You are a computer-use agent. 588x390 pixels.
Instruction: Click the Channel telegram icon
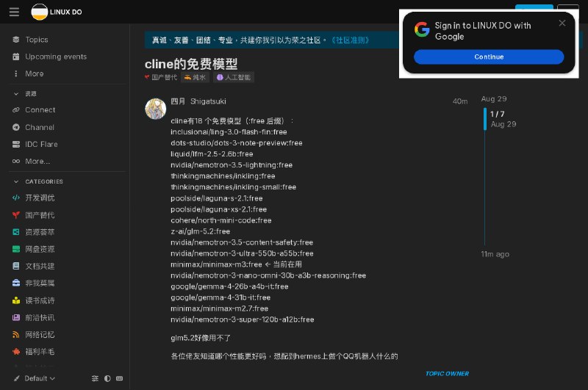click(x=15, y=127)
